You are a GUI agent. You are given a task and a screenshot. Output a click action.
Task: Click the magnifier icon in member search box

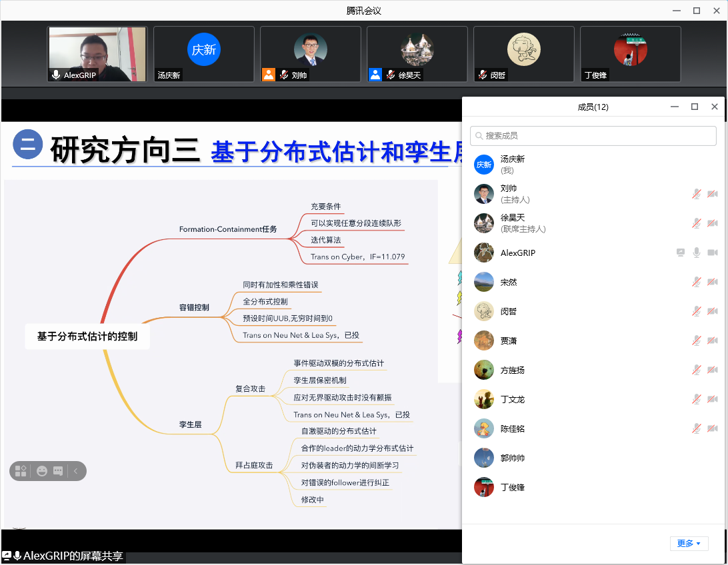tap(478, 136)
